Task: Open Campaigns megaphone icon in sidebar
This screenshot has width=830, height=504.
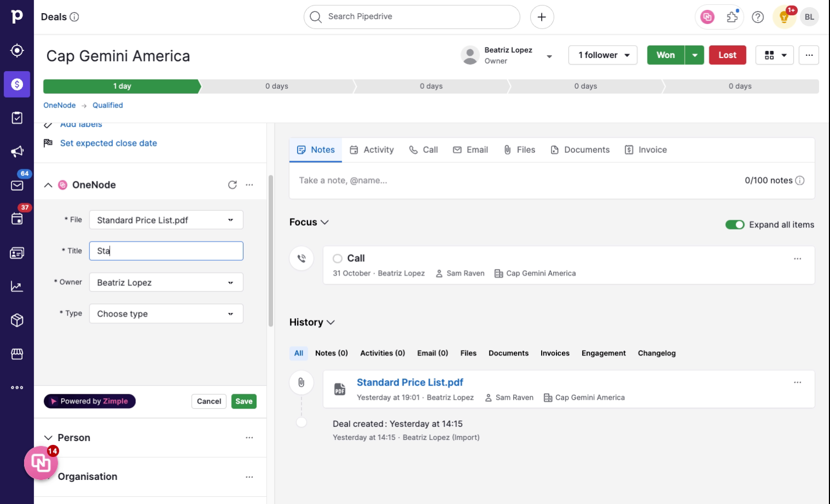Action: (17, 152)
